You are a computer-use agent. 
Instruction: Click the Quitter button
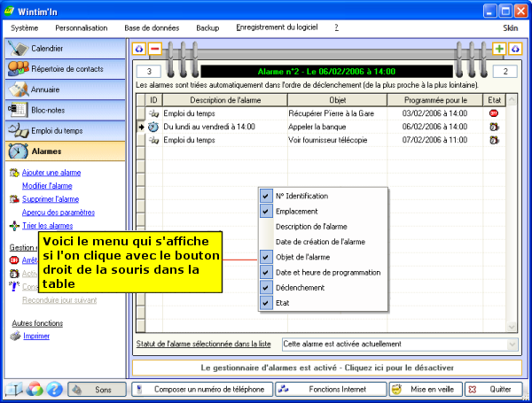click(x=493, y=390)
